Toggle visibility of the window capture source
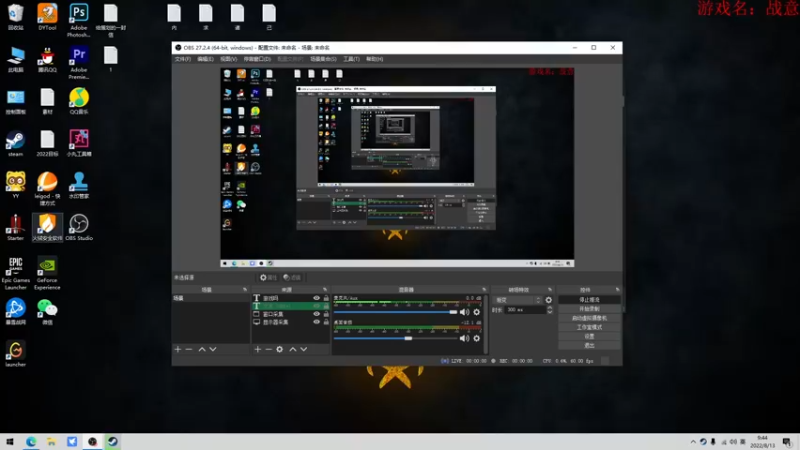The width and height of the screenshot is (800, 450). point(316,314)
